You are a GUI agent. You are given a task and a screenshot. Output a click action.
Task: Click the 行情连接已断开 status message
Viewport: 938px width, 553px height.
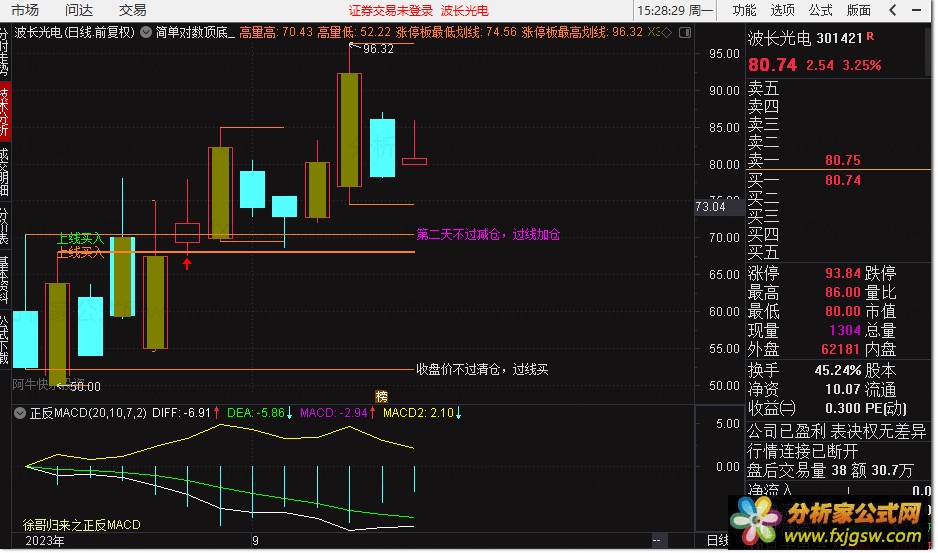pos(803,451)
